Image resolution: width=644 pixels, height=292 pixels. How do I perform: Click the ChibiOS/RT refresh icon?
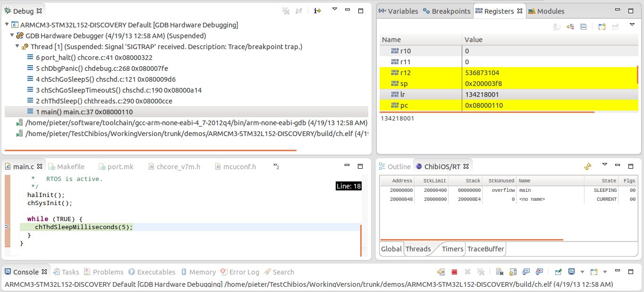pos(588,166)
